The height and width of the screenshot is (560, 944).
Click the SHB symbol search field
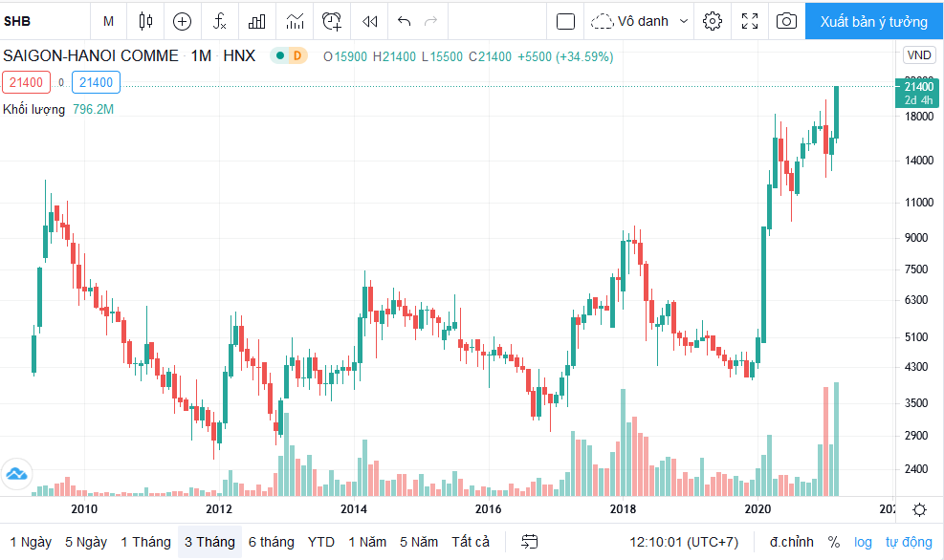point(45,22)
